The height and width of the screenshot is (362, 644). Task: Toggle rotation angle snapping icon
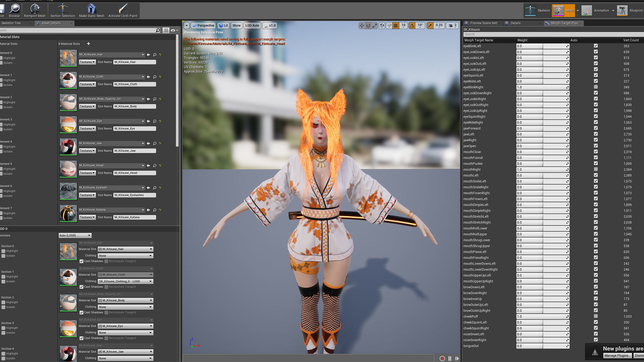pyautogui.click(x=412, y=25)
